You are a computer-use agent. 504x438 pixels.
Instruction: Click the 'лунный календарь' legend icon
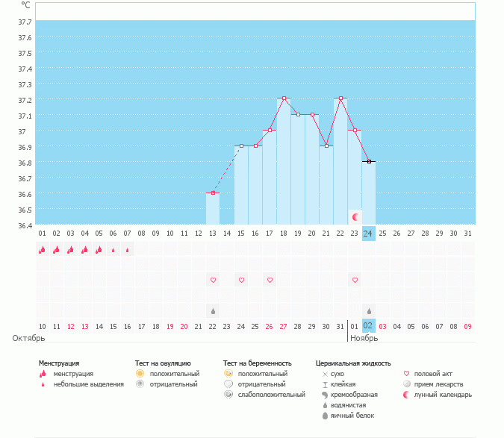[x=407, y=395]
